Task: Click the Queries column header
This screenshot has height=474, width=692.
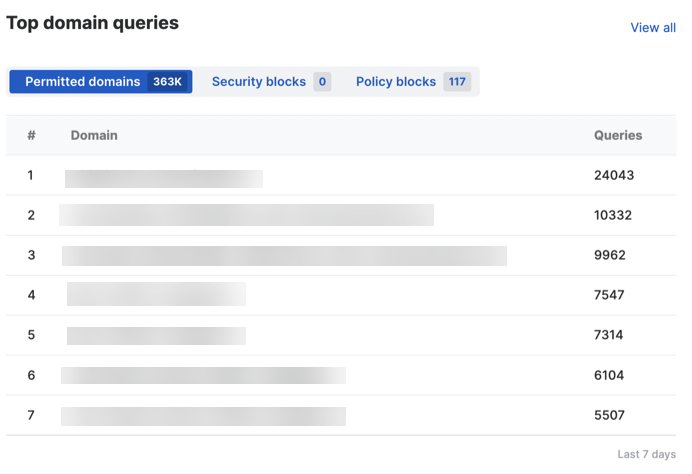Action: point(618,135)
